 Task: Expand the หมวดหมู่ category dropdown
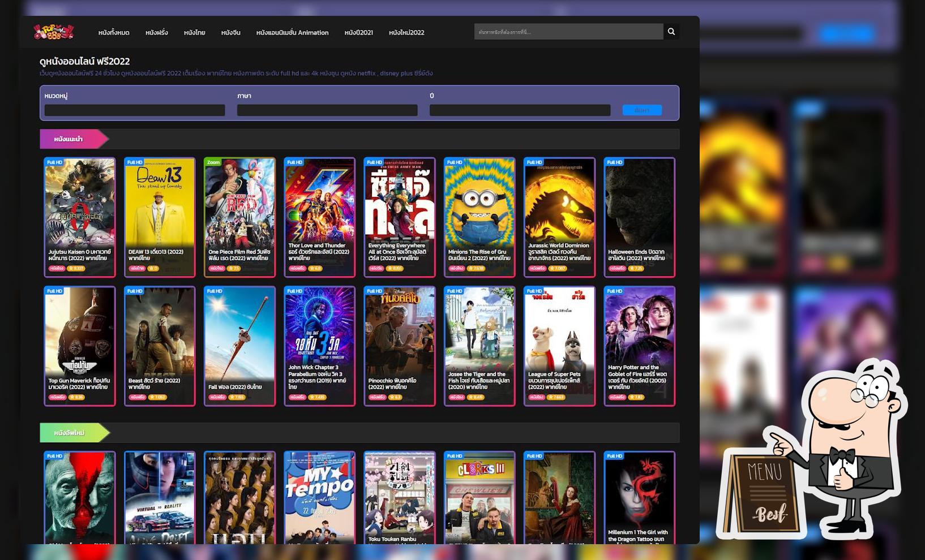[135, 110]
